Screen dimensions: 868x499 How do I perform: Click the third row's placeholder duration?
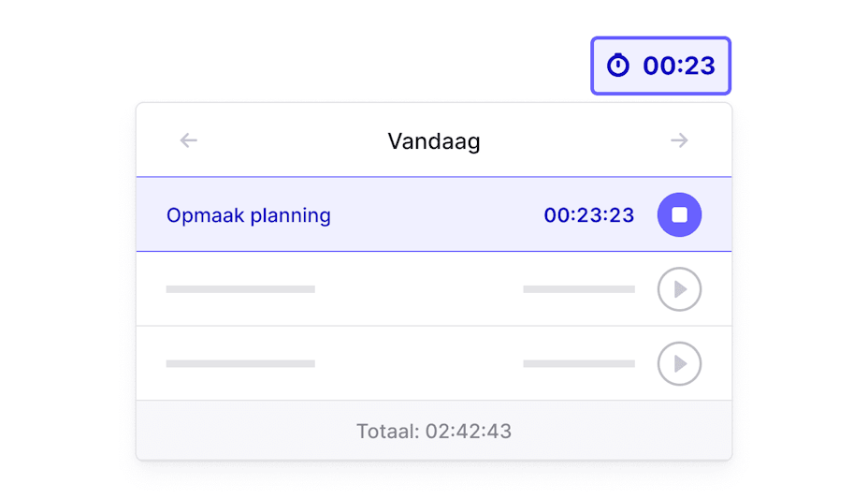click(x=579, y=363)
